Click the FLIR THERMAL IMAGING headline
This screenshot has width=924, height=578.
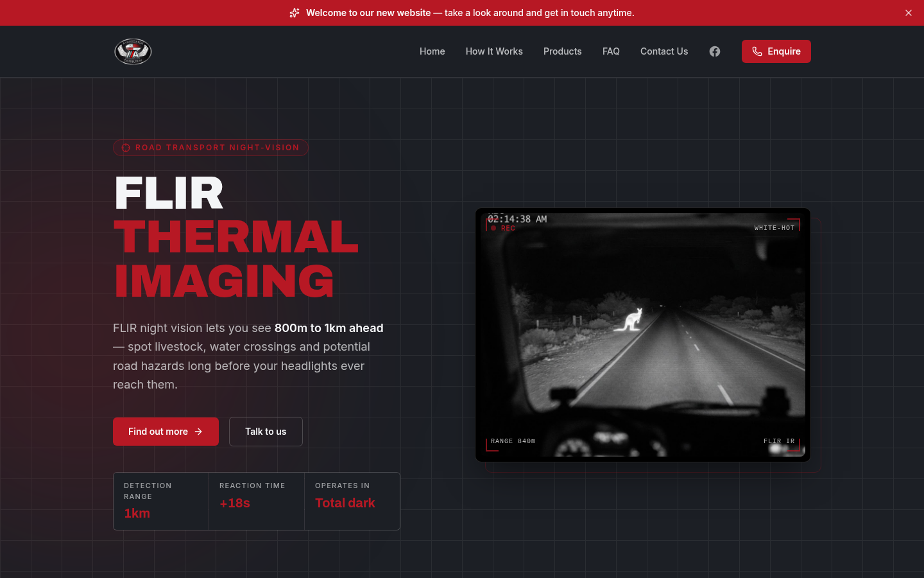[x=236, y=237]
